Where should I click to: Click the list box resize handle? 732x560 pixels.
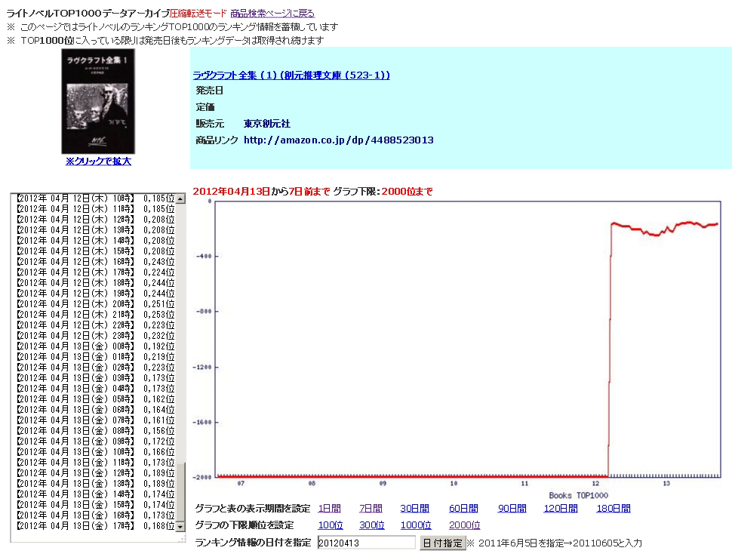tap(181, 539)
